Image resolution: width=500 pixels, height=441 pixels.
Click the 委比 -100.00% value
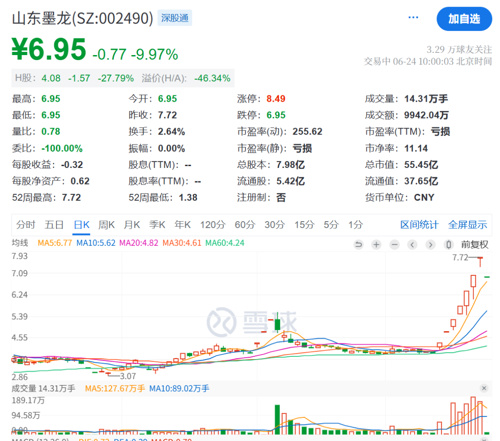pyautogui.click(x=62, y=148)
